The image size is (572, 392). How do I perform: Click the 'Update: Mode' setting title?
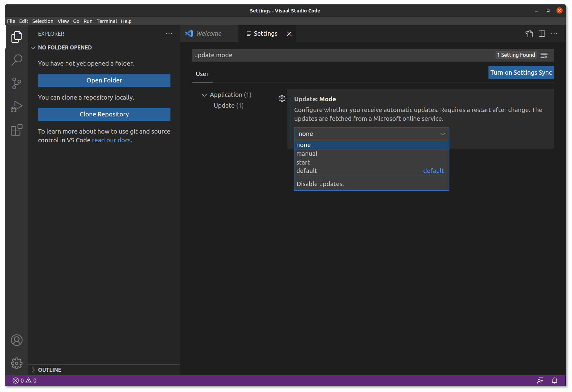click(x=315, y=99)
